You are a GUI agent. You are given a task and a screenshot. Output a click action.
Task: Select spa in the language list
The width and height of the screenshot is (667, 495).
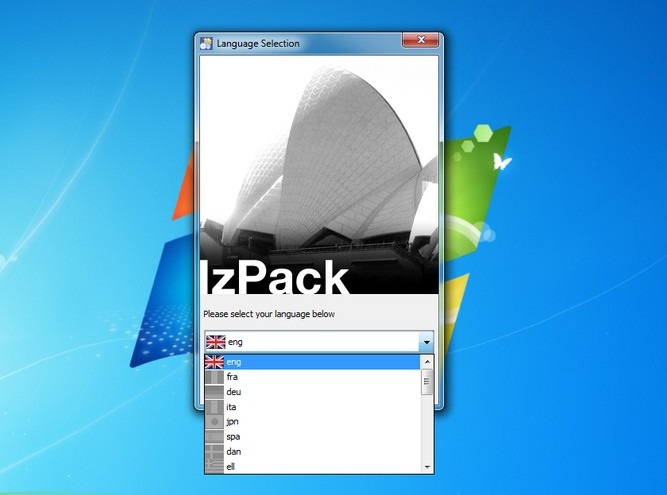tap(313, 437)
